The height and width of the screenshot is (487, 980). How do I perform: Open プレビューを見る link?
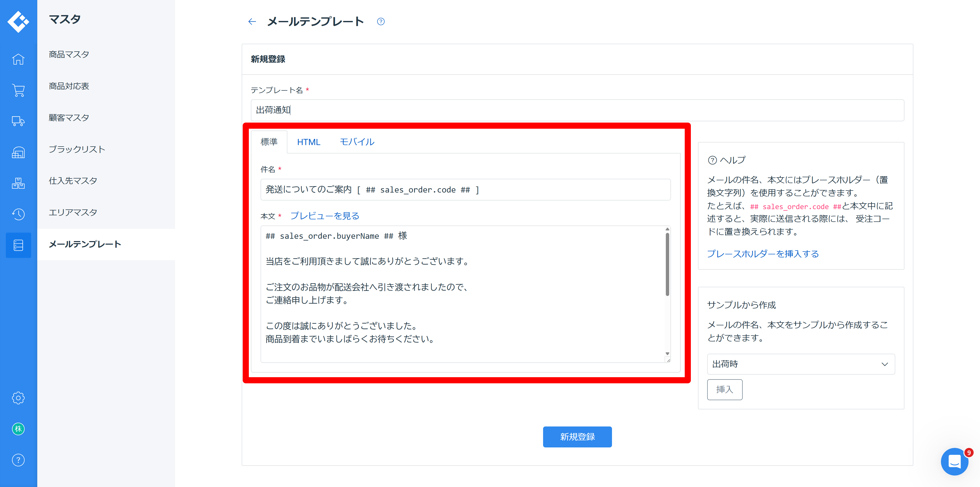pos(325,216)
